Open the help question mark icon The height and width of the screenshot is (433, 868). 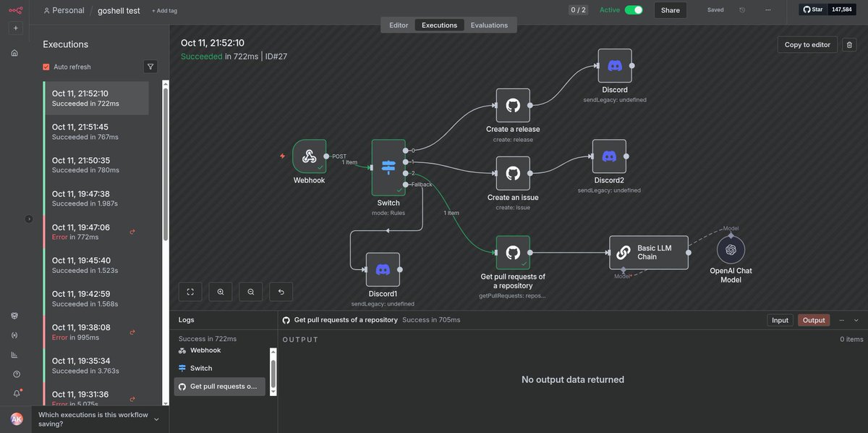click(x=16, y=374)
